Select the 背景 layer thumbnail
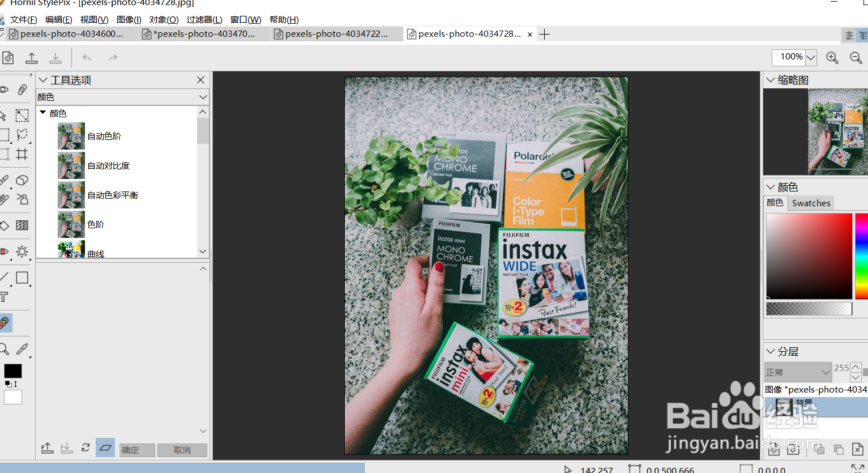This screenshot has width=868, height=473. point(784,407)
